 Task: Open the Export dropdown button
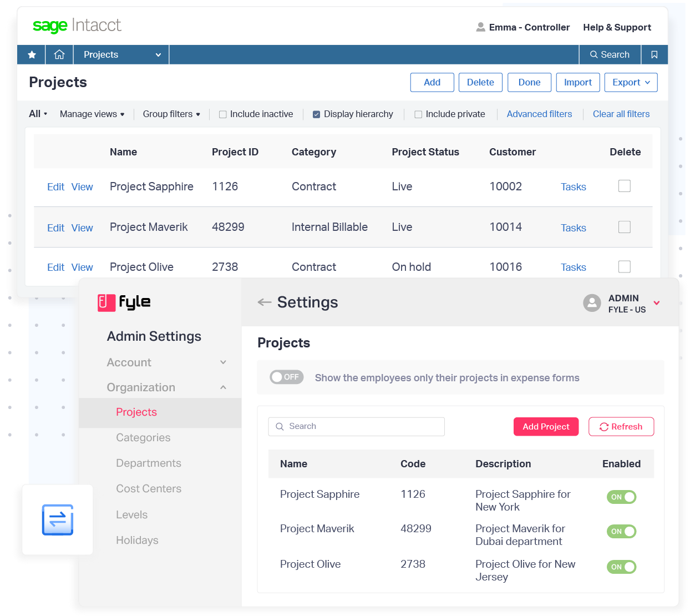[631, 82]
